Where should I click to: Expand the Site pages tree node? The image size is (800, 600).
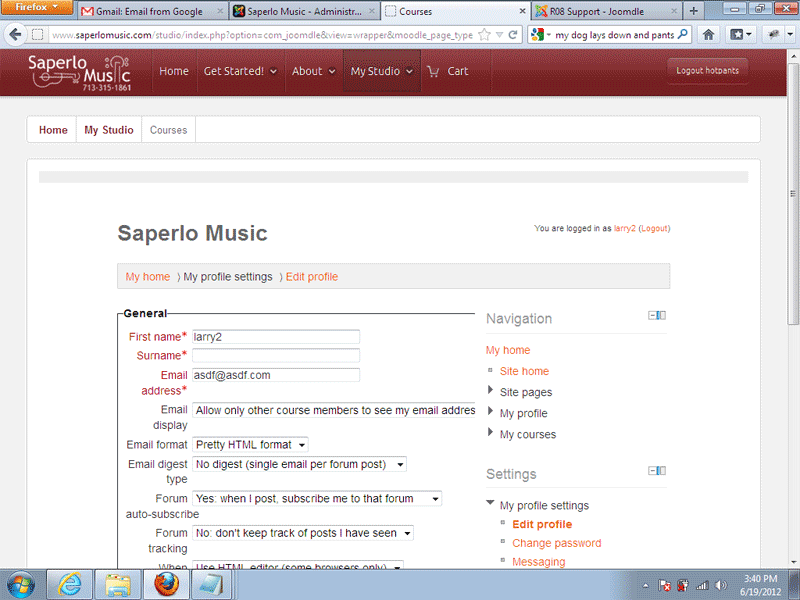tap(490, 392)
